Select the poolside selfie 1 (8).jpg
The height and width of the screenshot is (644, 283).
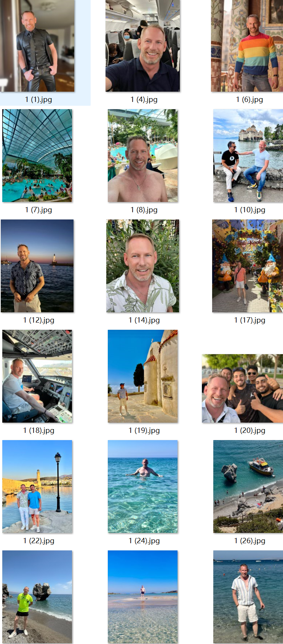click(x=142, y=156)
